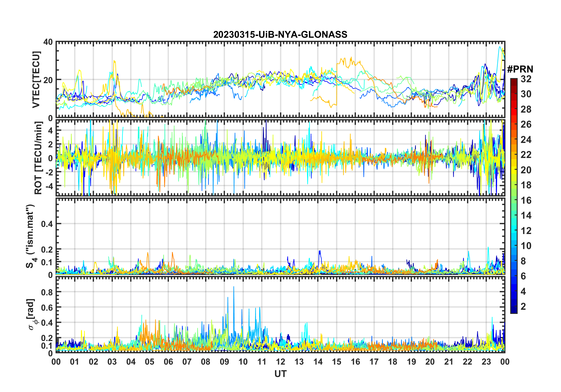This screenshot has width=561, height=392.
Task: Click x-axis tick label 06
Action: [x=168, y=362]
